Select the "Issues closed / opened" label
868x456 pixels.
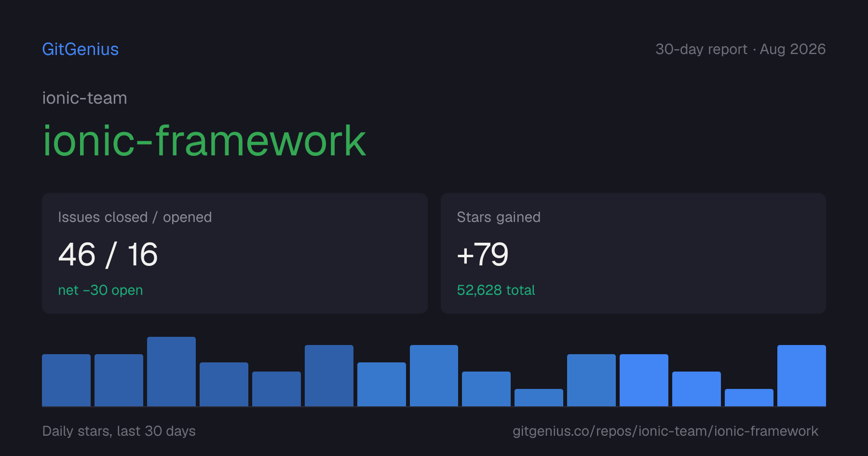135,217
